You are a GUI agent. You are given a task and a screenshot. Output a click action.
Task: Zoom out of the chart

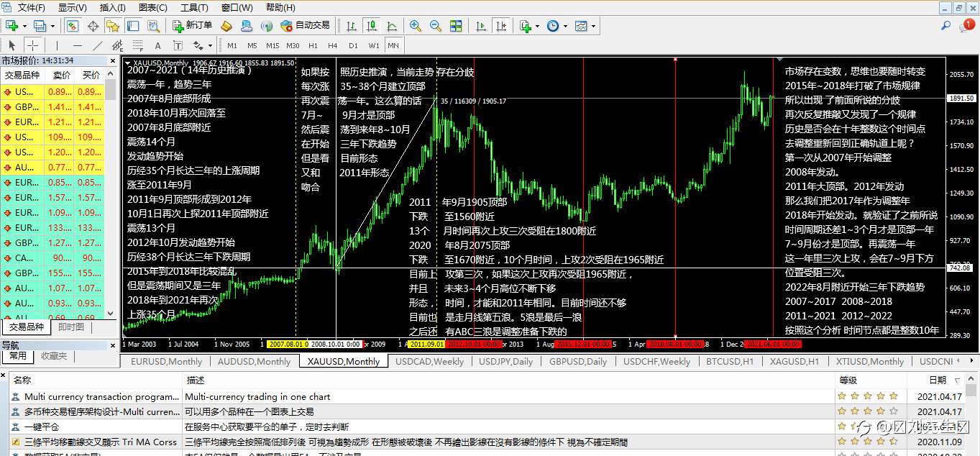[x=435, y=25]
